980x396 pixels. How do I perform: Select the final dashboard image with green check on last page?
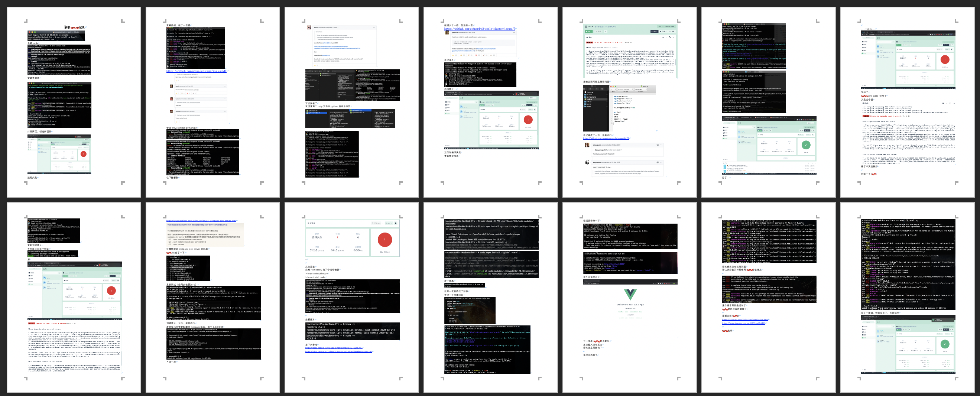[908, 344]
